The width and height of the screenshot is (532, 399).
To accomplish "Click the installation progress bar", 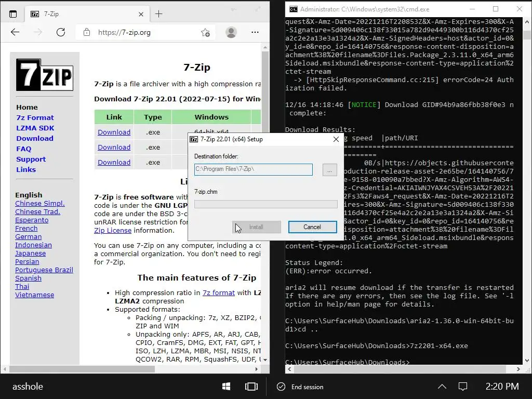I will tap(265, 204).
